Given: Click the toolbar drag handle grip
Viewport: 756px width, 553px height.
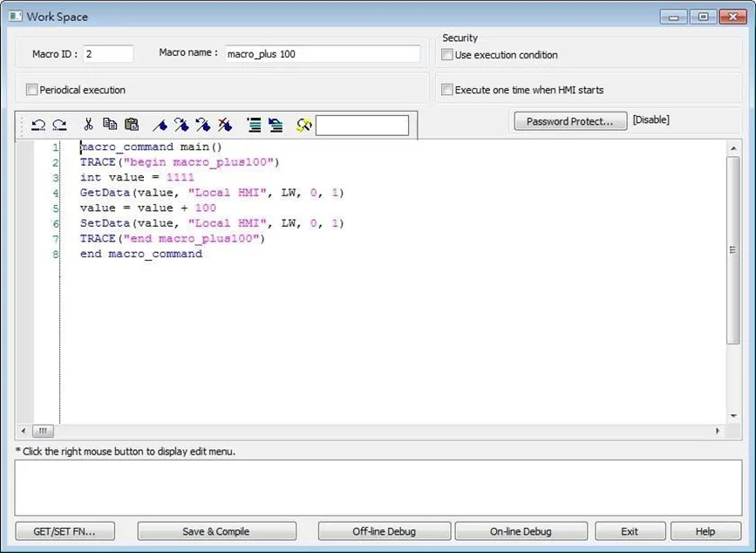Looking at the screenshot, I should click(x=21, y=126).
